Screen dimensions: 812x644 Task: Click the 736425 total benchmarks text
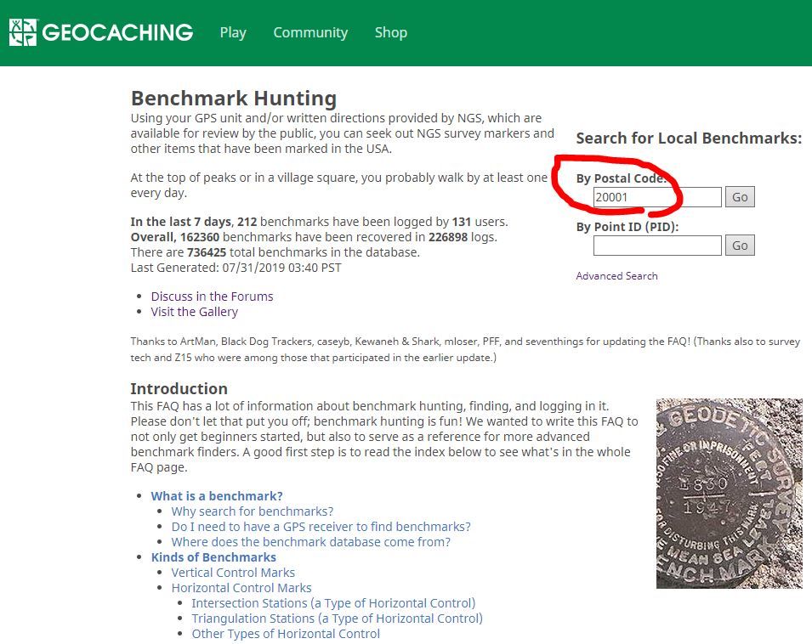pyautogui.click(x=275, y=252)
